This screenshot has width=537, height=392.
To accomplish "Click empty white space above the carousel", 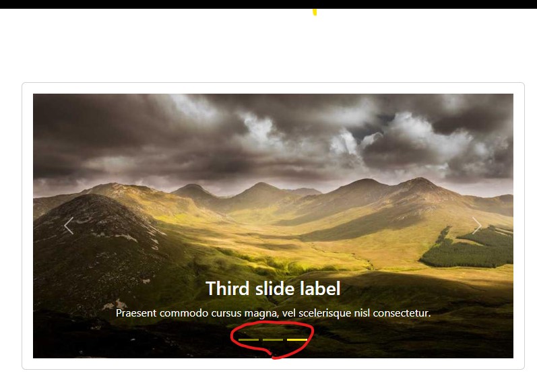I will pos(268,48).
